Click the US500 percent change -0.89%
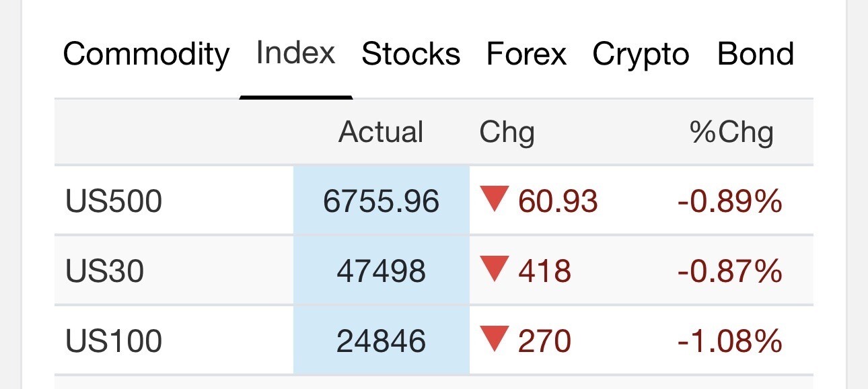The image size is (868, 389). coord(729,201)
